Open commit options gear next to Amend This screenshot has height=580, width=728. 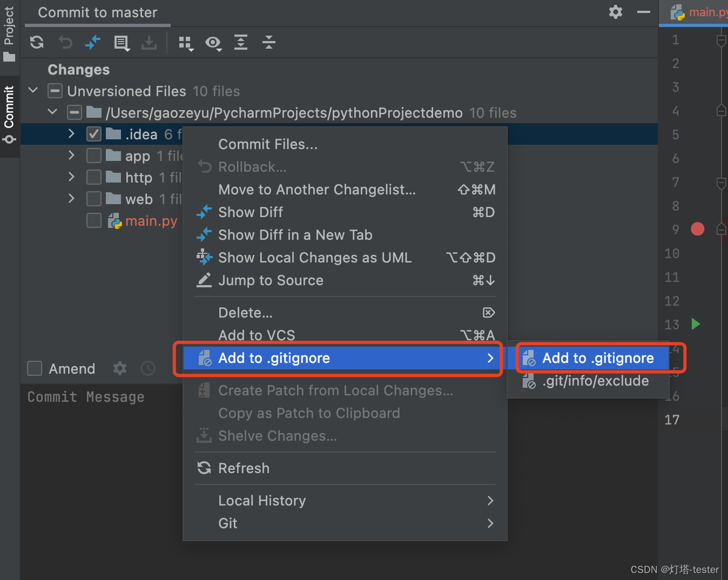(x=120, y=368)
